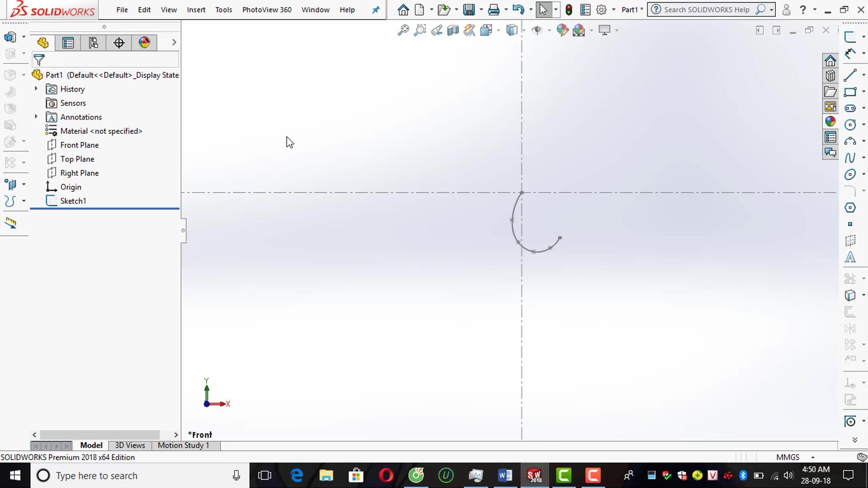Click the Rebuild traffic light icon
This screenshot has width=868, height=488.
click(x=569, y=9)
